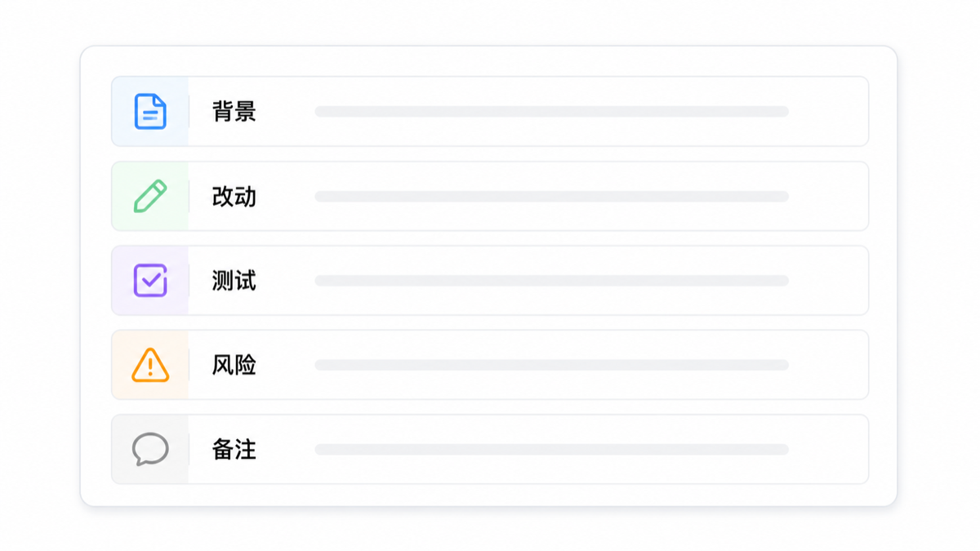
Task: Click the gray speech bubble icon
Action: [x=150, y=449]
